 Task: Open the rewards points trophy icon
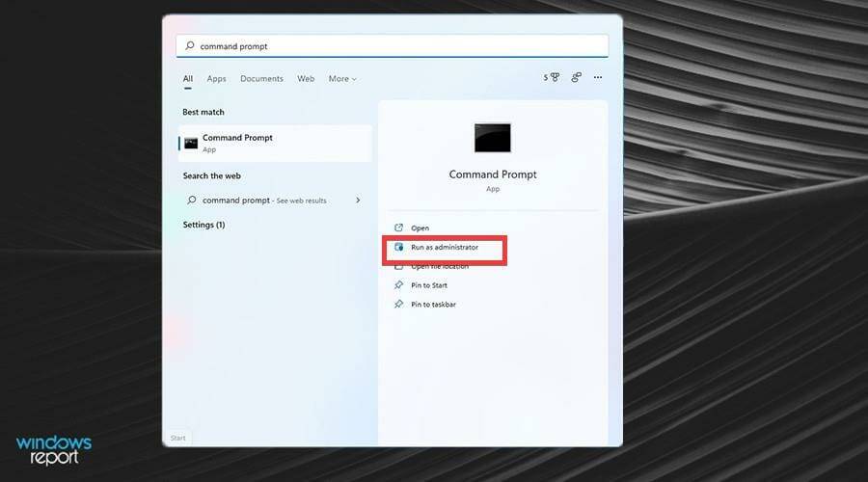click(552, 77)
